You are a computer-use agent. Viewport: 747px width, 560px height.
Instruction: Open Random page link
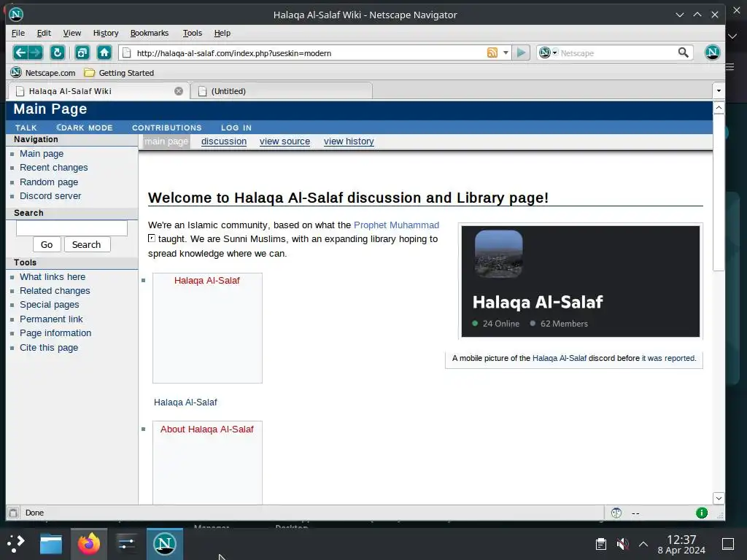point(49,182)
